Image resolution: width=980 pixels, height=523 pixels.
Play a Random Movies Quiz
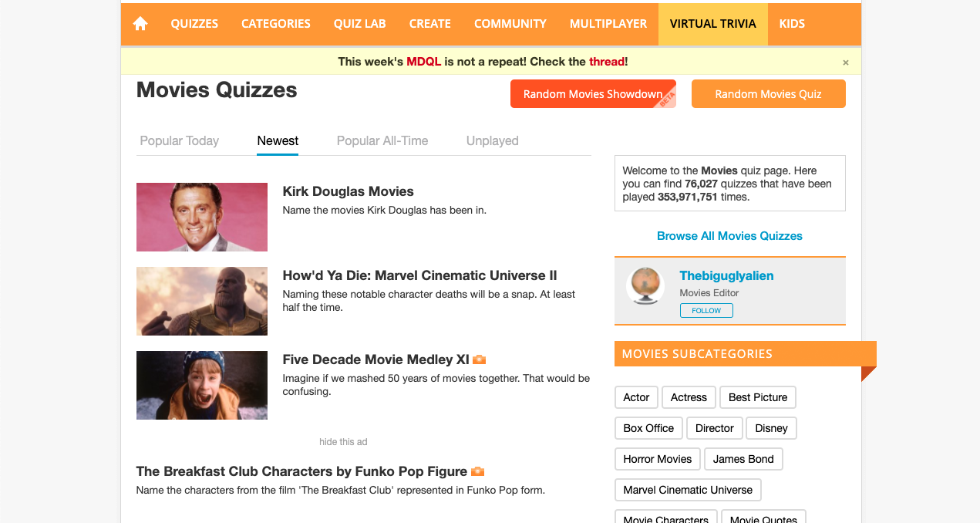click(x=769, y=94)
